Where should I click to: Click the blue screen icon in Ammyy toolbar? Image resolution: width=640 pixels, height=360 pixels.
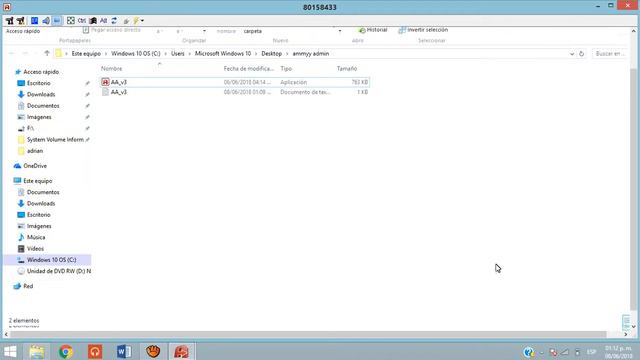click(35, 20)
